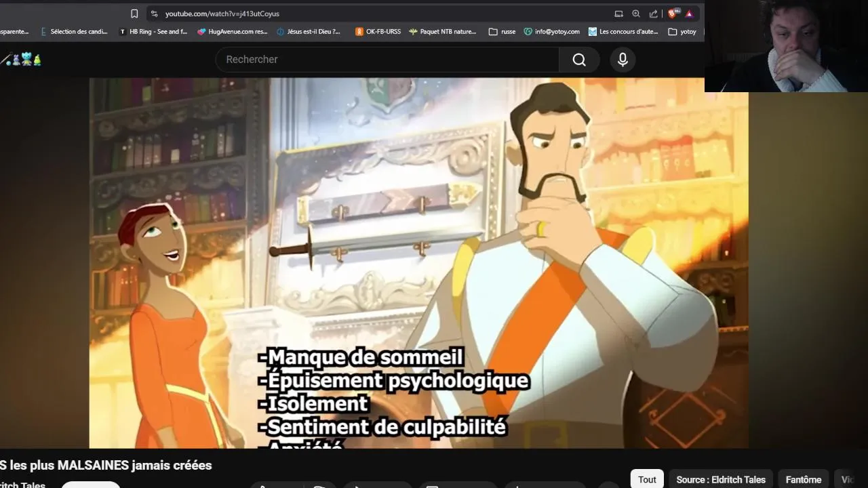Click the YouTube holiday logo
This screenshot has height=488, width=868.
point(21,60)
